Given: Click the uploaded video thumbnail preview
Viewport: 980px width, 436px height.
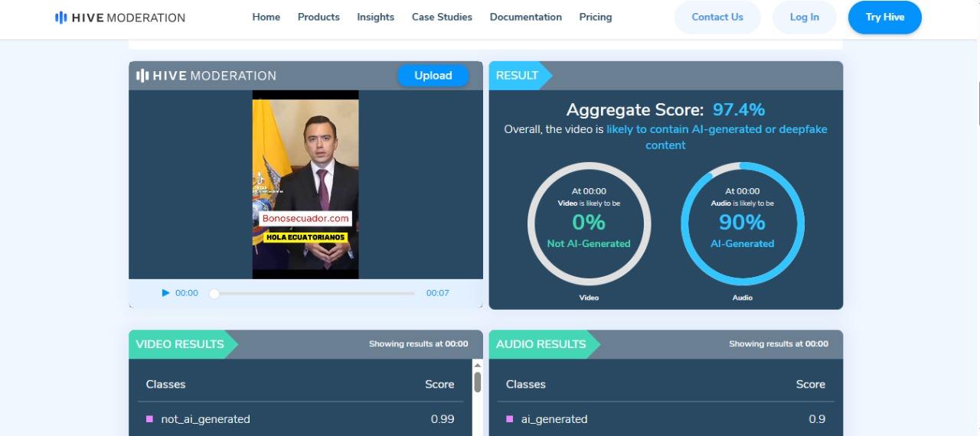Looking at the screenshot, I should tap(305, 184).
